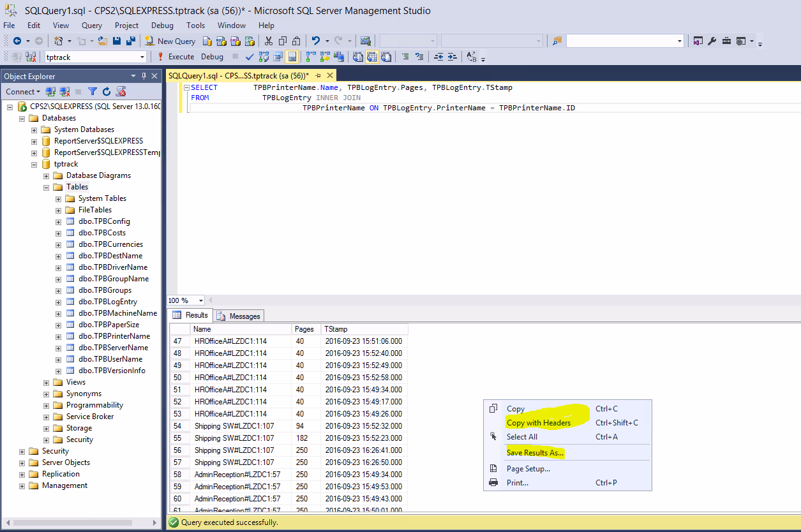801x532 pixels.
Task: Click the Comment Out Selected Lines icon
Action: [405, 57]
